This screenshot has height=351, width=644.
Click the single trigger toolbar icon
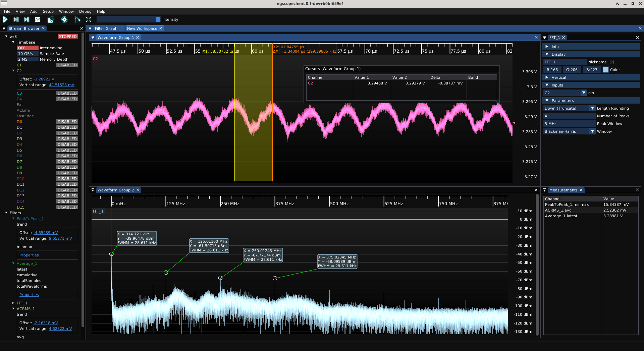(x=16, y=19)
